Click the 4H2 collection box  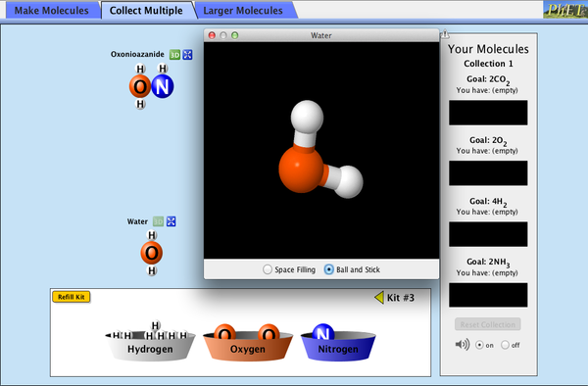click(x=488, y=234)
